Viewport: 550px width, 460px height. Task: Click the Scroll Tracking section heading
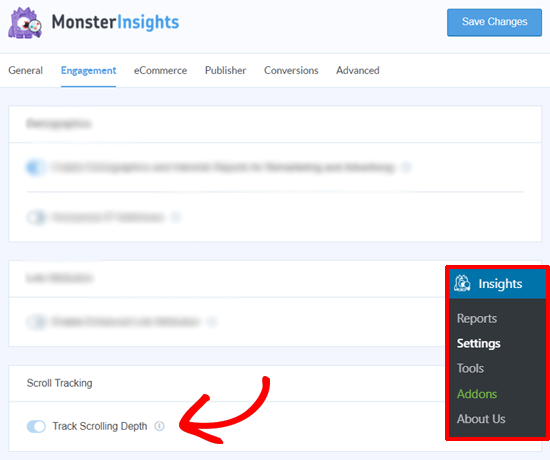[60, 383]
